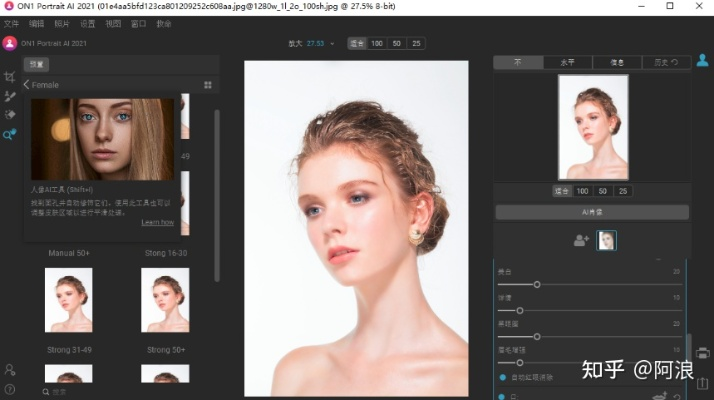Click the Learn how link
Image resolution: width=714 pixels, height=400 pixels.
pyautogui.click(x=157, y=222)
